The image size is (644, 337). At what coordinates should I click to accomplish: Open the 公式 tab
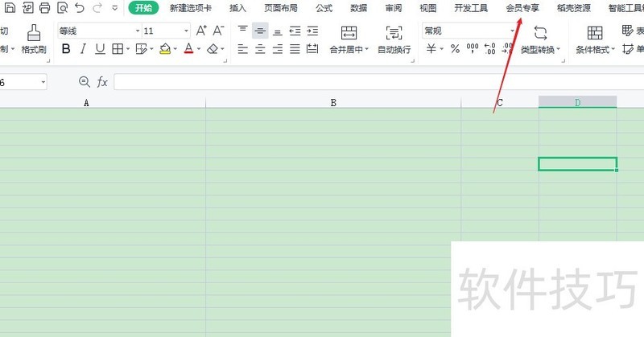[x=324, y=8]
